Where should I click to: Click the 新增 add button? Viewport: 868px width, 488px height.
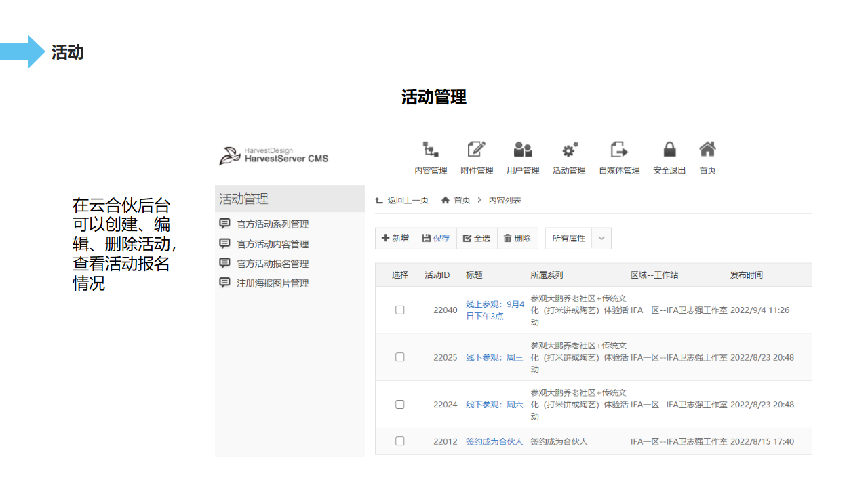click(395, 238)
